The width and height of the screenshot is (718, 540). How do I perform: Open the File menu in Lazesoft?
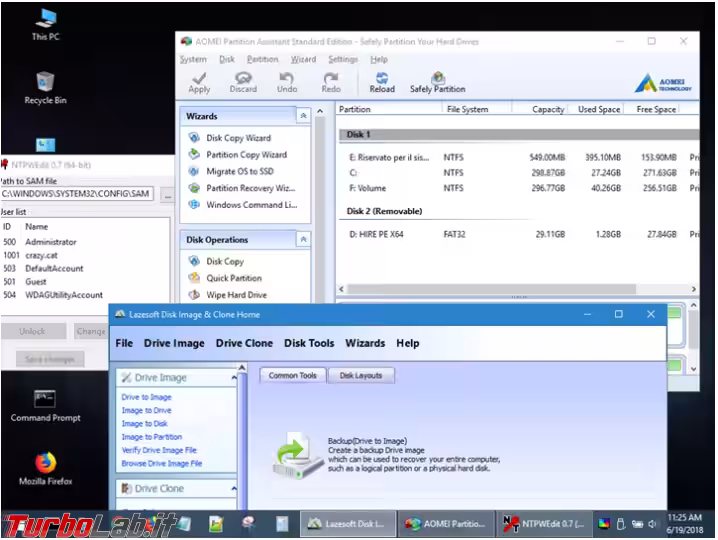pos(124,344)
